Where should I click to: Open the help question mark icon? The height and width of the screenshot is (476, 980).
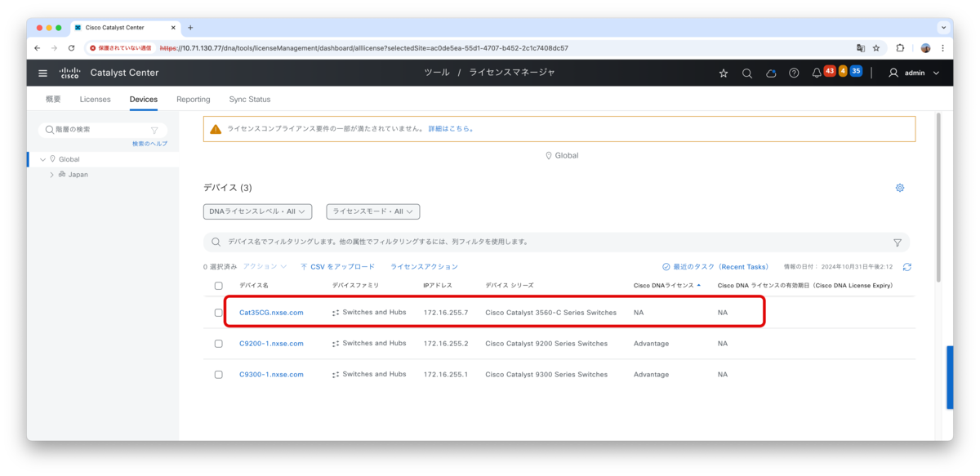pyautogui.click(x=794, y=73)
